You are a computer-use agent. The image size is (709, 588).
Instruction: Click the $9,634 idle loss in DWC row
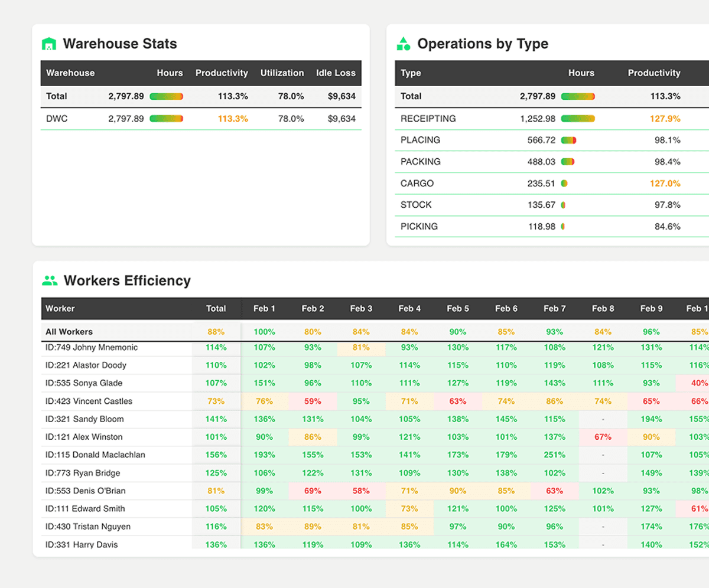click(x=342, y=119)
